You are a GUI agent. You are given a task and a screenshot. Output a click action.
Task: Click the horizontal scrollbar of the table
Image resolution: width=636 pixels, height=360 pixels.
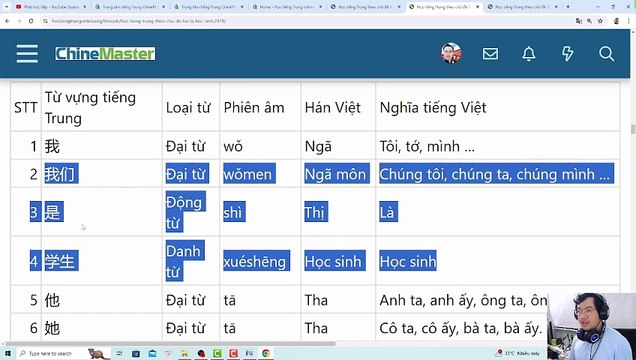point(170,344)
